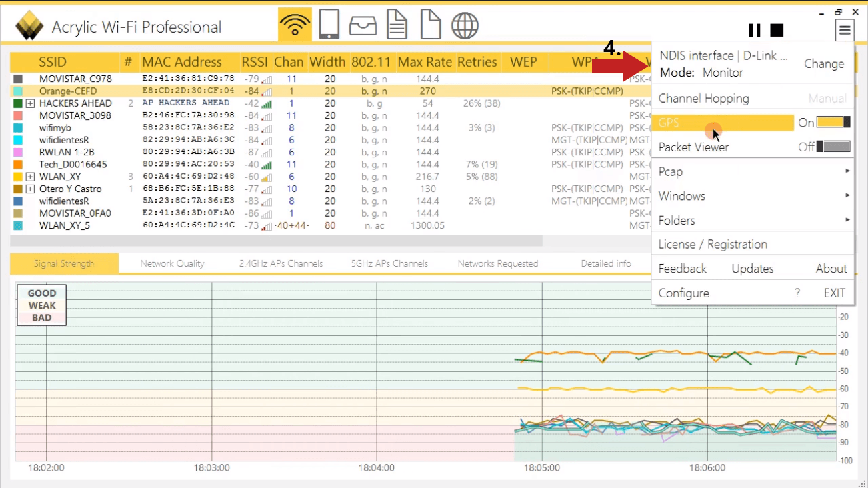Viewport: 868px width, 488px height.
Task: Click Tech_D0016645 orange color swatch
Action: coord(18,165)
